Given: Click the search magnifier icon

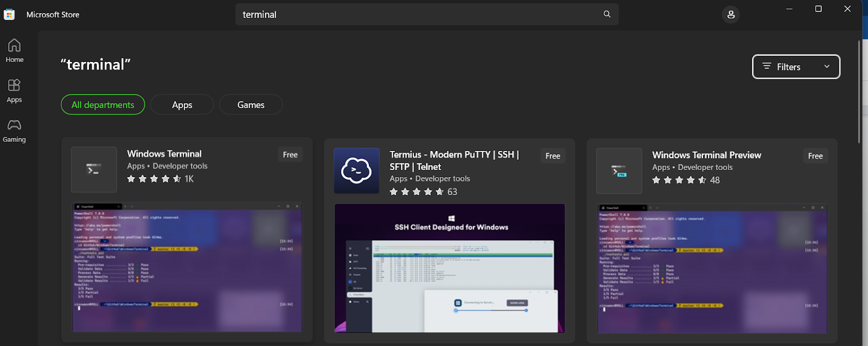Looking at the screenshot, I should [x=607, y=14].
